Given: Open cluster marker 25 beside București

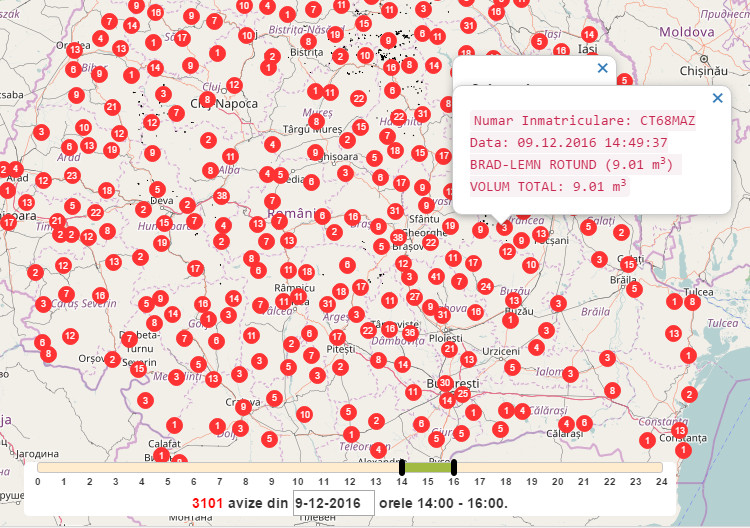Looking at the screenshot, I should tap(463, 394).
